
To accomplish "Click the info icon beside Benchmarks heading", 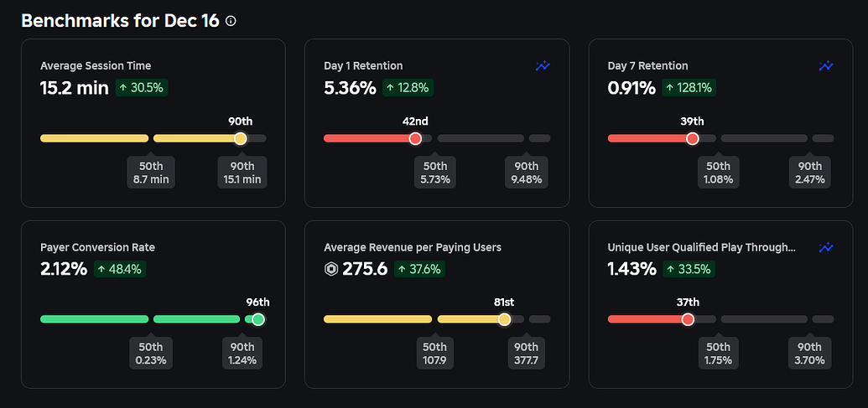I will [x=231, y=21].
